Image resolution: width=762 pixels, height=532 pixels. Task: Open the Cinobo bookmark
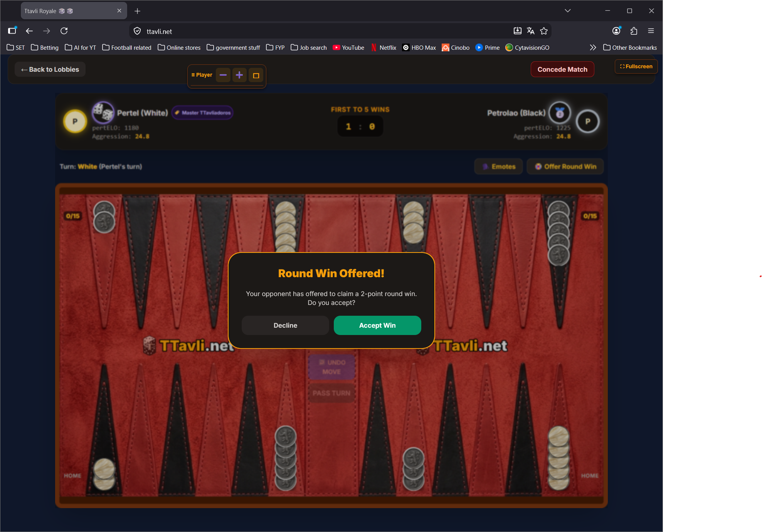456,47
